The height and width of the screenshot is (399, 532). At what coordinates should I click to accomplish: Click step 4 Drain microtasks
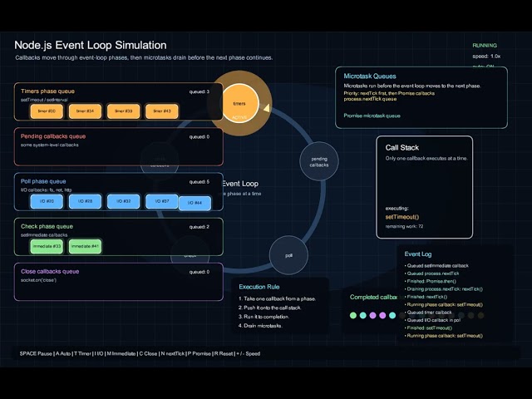260,326
